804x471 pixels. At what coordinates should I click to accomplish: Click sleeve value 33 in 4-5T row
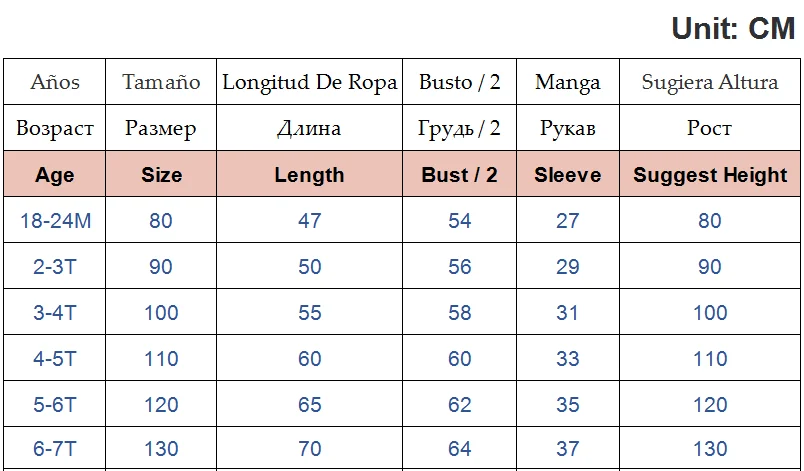[x=568, y=359]
